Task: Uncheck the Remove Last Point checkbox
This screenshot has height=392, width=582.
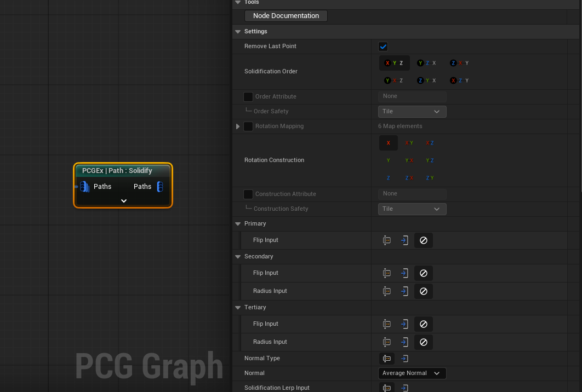Action: [383, 47]
